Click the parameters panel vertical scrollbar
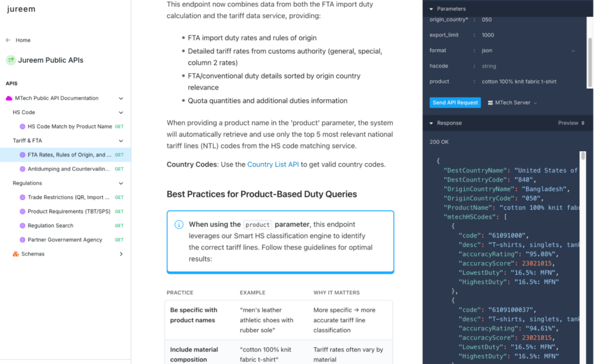 pyautogui.click(x=590, y=63)
